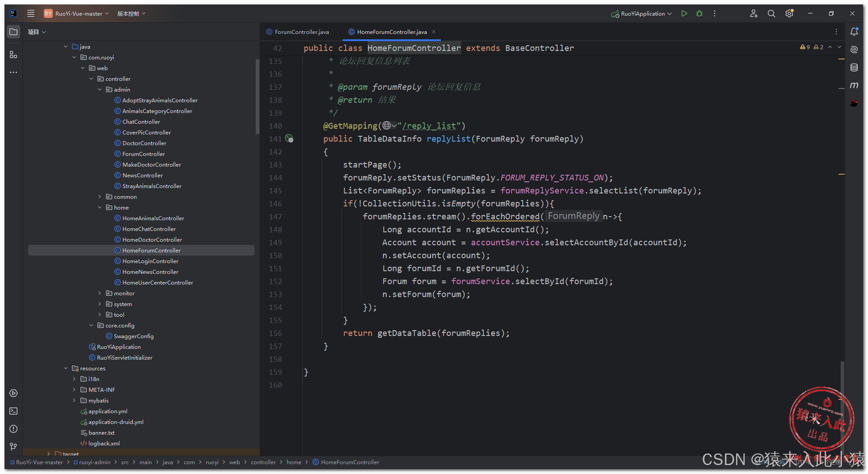Screen dimensions: 868x474
Task: Select HomeForumController in project tree
Action: [x=141, y=250]
